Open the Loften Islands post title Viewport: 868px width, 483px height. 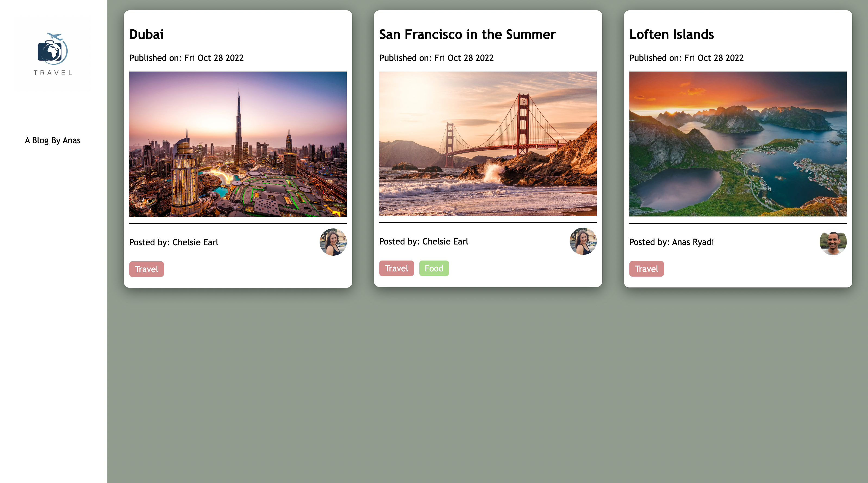pos(671,35)
